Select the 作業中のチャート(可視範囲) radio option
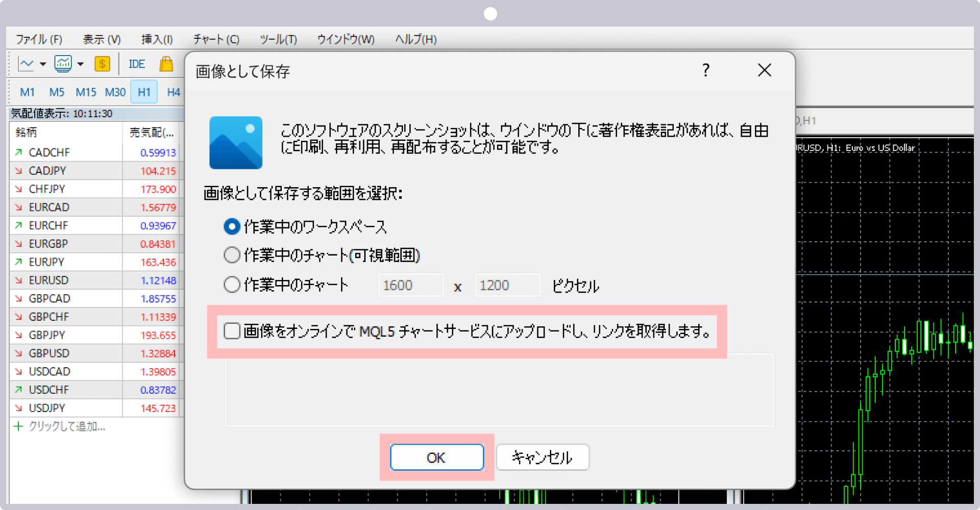The width and height of the screenshot is (980, 510). [x=232, y=255]
